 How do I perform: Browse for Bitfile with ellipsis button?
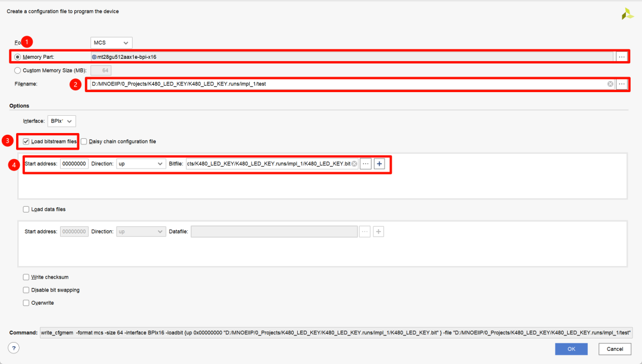click(x=366, y=163)
